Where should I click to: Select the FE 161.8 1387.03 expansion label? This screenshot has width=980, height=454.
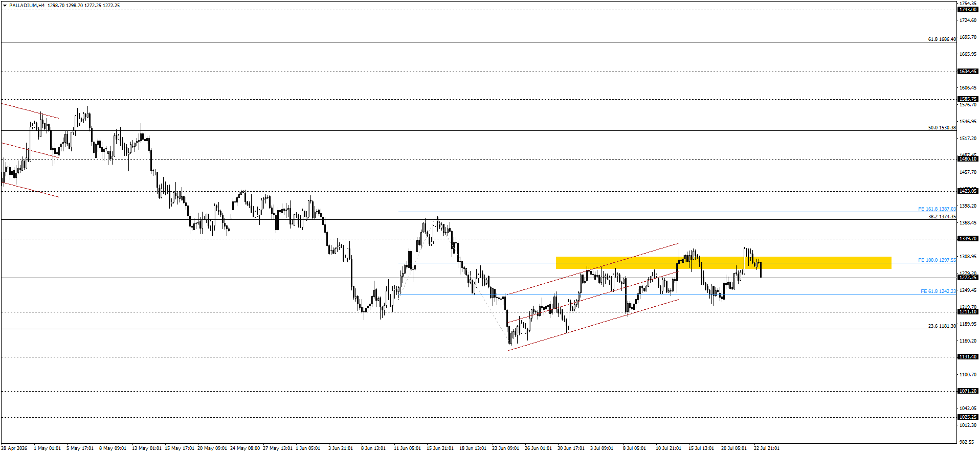click(937, 209)
